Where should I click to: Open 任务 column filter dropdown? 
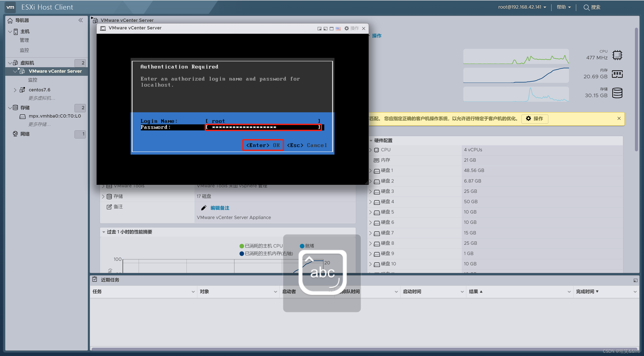point(193,292)
